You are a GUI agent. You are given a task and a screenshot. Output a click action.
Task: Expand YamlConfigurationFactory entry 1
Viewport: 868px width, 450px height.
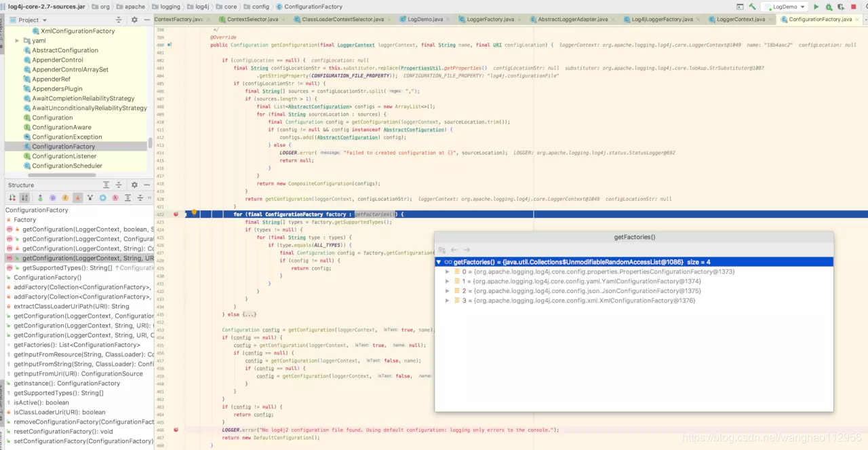pos(447,281)
